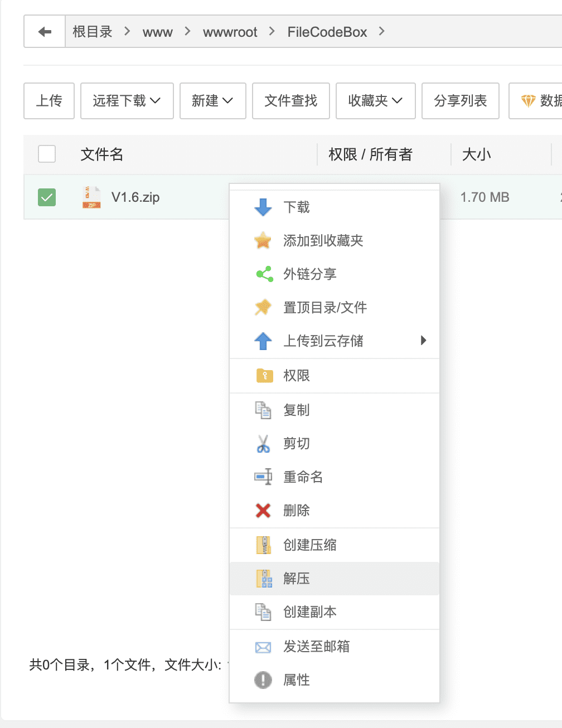Click the blue download arrow icon
Viewport: 562px width, 728px height.
[x=263, y=207]
